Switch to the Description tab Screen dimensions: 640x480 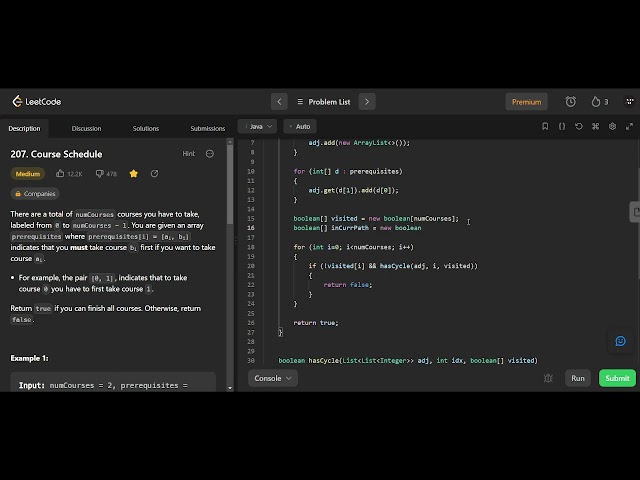click(24, 129)
